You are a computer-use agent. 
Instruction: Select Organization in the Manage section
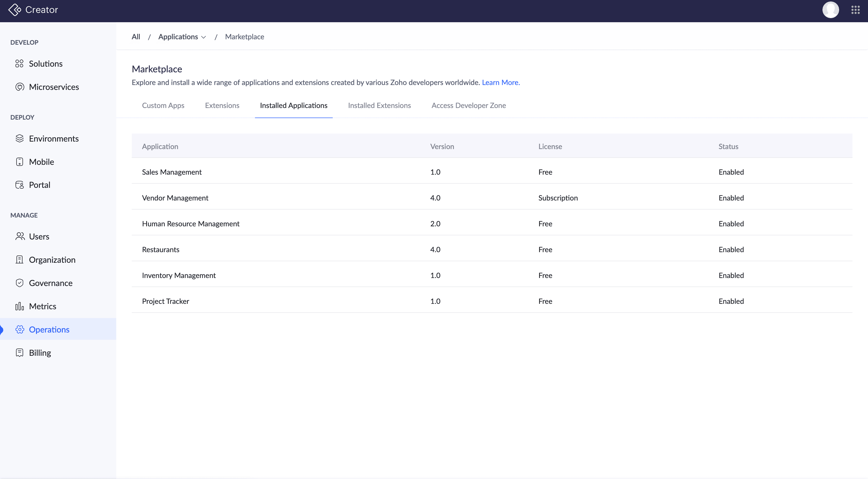[52, 260]
